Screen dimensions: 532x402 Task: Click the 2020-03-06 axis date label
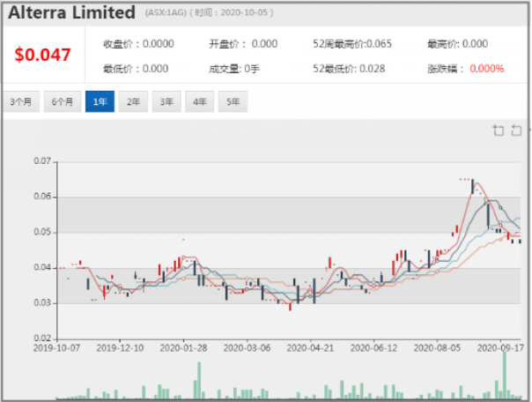(247, 348)
